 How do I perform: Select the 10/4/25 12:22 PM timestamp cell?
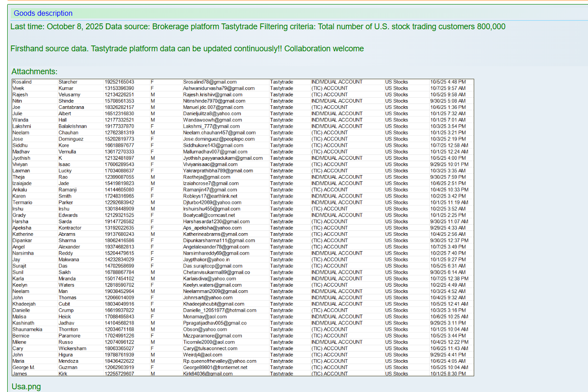tap(449, 342)
